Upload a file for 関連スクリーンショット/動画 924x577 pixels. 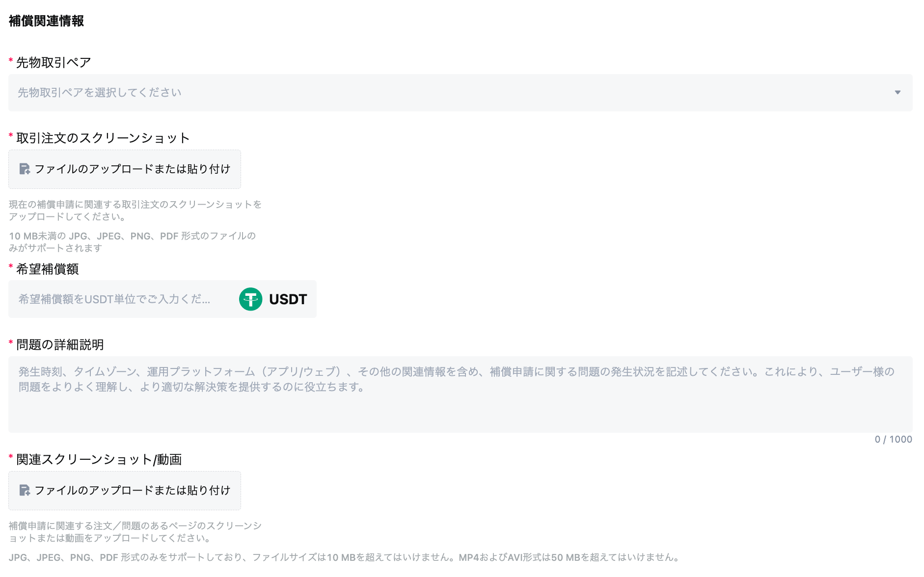click(x=125, y=491)
